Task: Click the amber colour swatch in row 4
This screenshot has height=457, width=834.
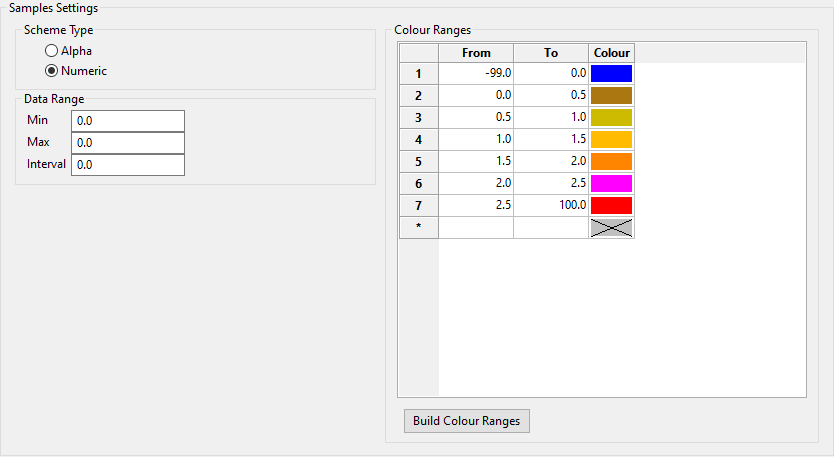Action: point(611,139)
